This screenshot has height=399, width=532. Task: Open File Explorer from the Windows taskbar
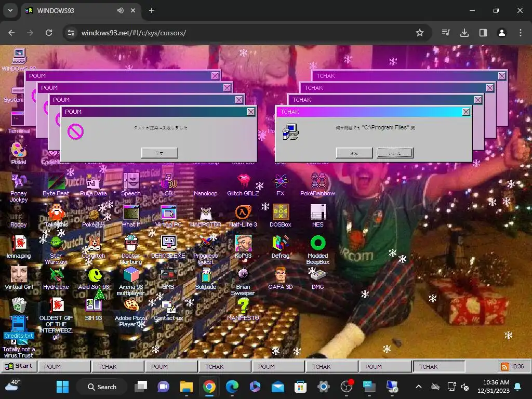pos(187,387)
